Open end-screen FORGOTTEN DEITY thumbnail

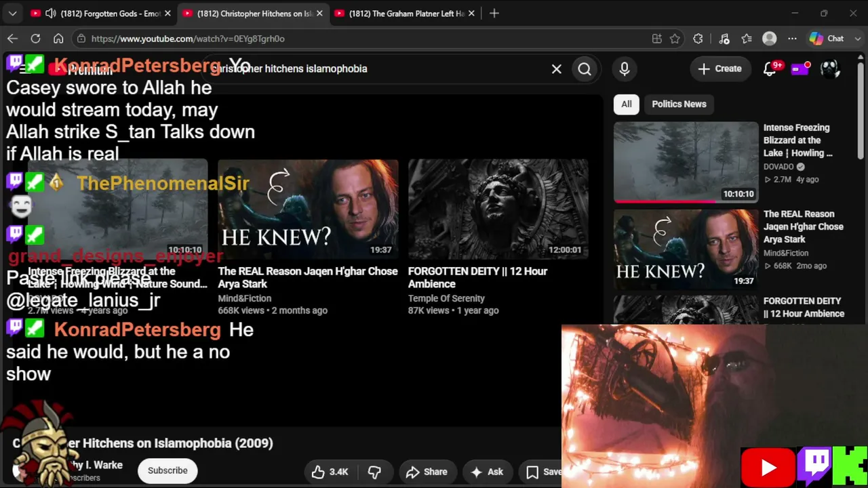coord(498,209)
